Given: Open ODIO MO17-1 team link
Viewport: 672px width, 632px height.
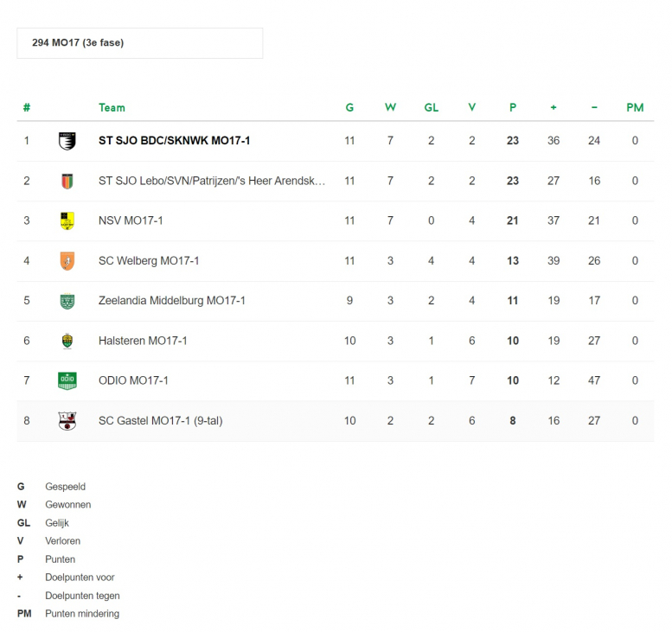Looking at the screenshot, I should click(x=133, y=380).
